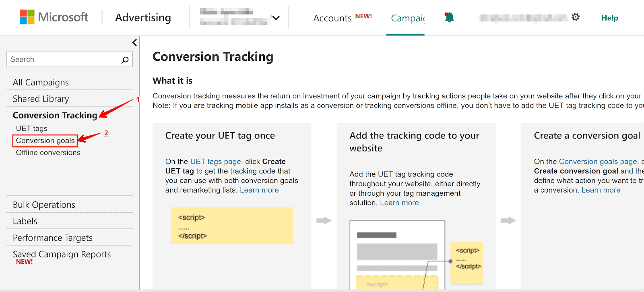Viewport: 644px width, 292px height.
Task: Click Learn more under Add the tracking code
Action: point(399,203)
